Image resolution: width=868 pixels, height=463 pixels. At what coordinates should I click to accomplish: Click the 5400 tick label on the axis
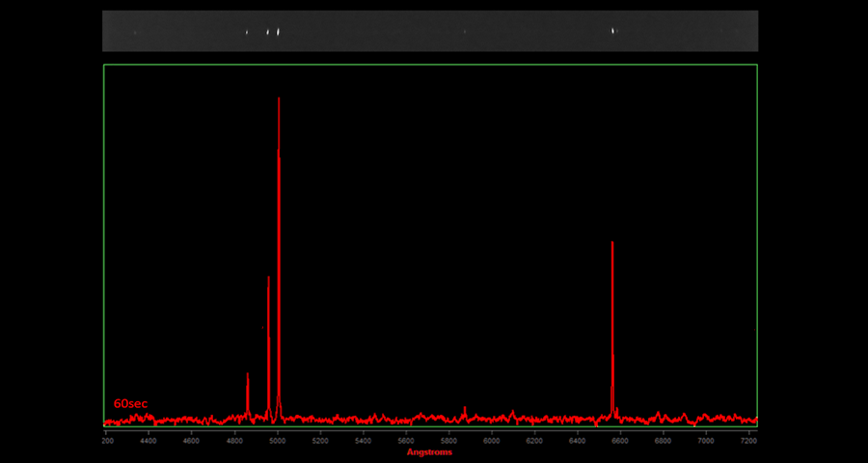(363, 441)
